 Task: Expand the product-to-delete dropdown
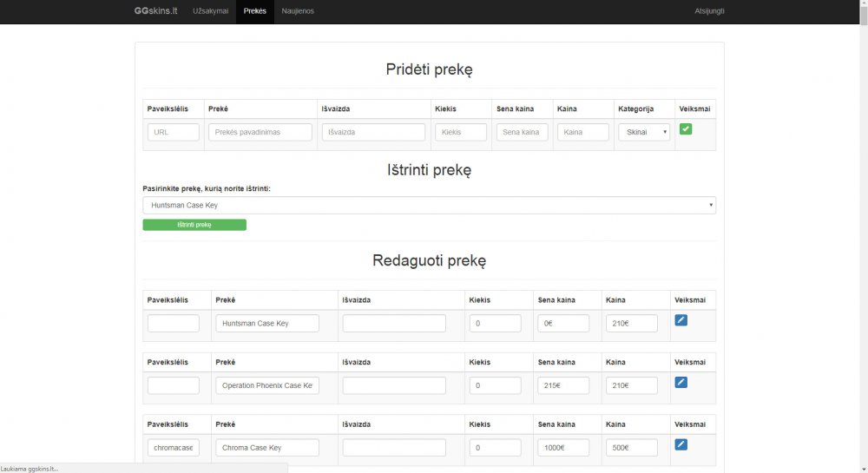tap(429, 205)
